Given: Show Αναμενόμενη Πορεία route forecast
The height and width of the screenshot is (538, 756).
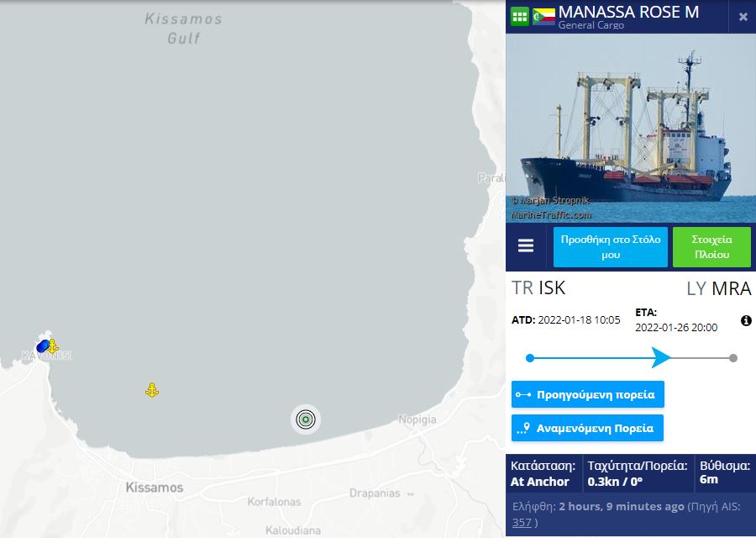Looking at the screenshot, I should coord(587,428).
